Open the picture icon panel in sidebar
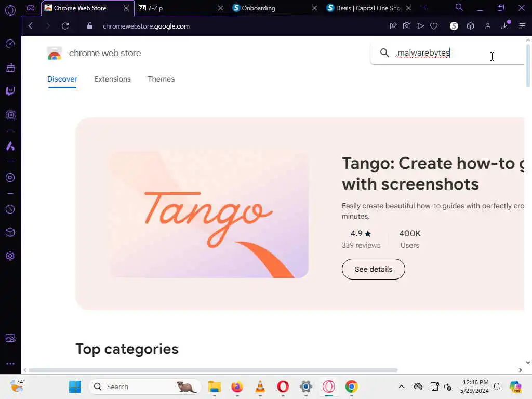This screenshot has width=532, height=399. (10, 338)
